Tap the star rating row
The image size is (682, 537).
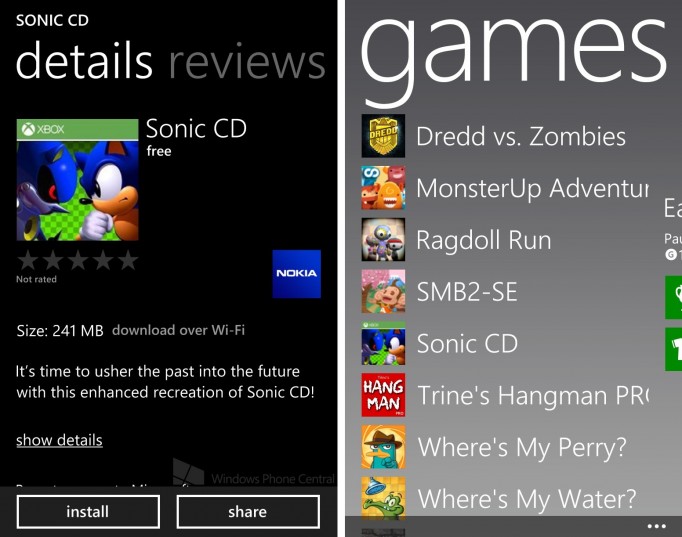point(78,260)
